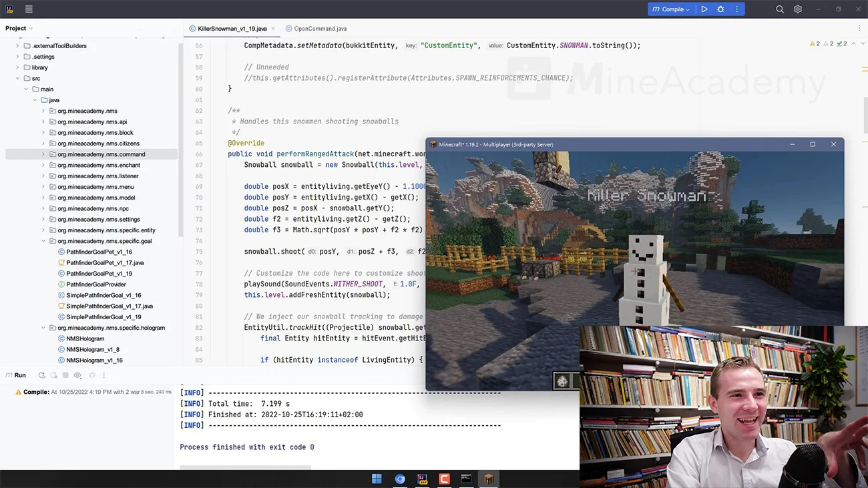The width and height of the screenshot is (868, 488).
Task: Open Search Everywhere magnifier
Action: tap(780, 9)
